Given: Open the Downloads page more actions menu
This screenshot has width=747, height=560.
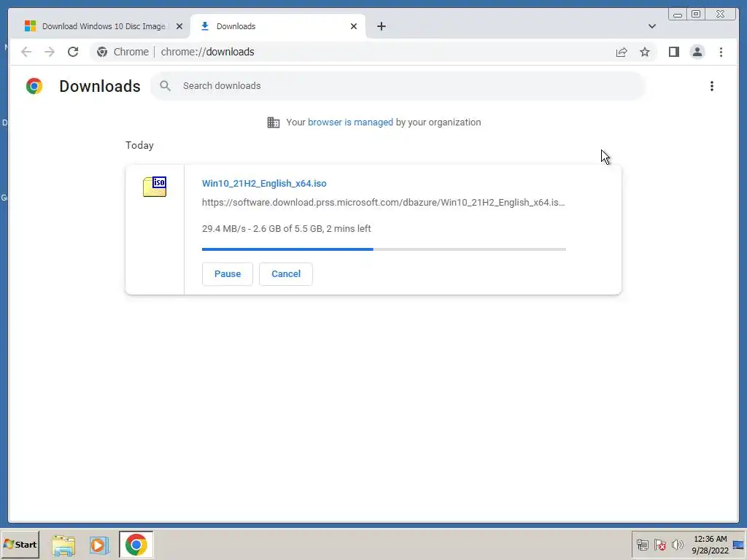Looking at the screenshot, I should tap(712, 86).
